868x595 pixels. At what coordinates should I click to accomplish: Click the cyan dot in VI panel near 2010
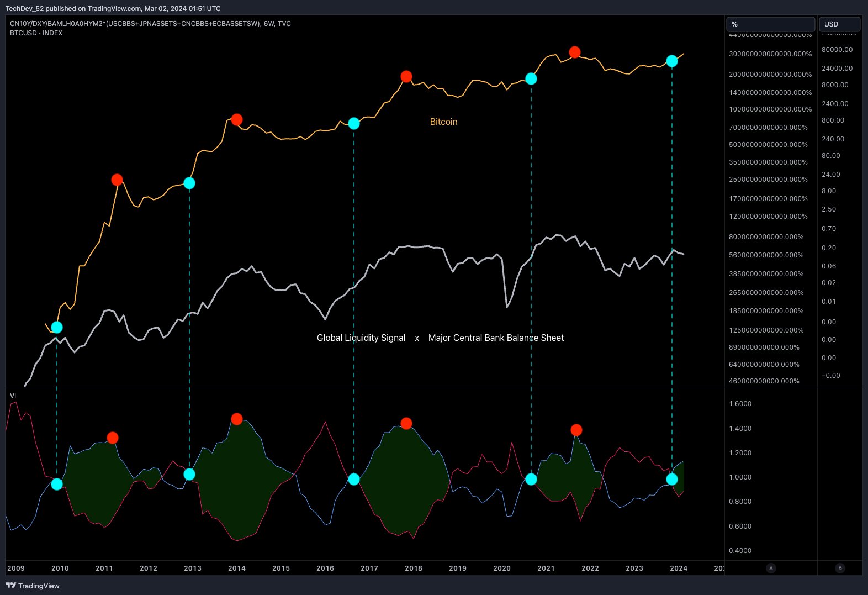(56, 484)
